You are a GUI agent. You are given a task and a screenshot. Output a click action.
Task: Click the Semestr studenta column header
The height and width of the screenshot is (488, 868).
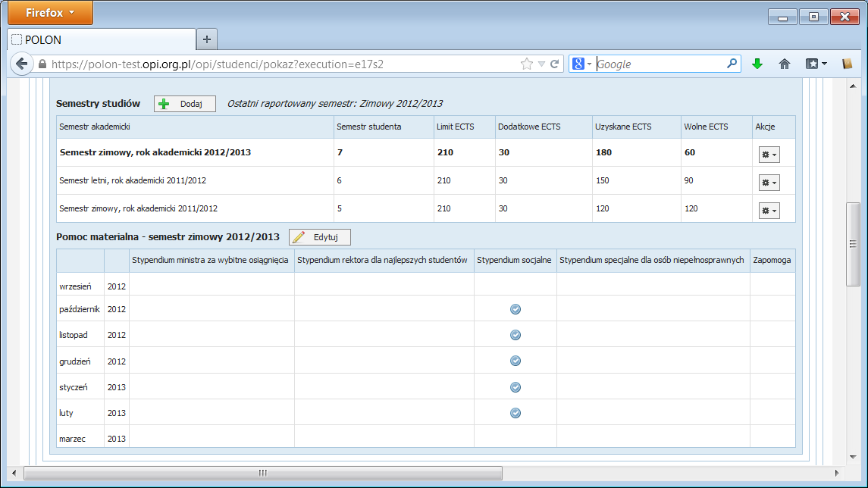[x=384, y=127]
